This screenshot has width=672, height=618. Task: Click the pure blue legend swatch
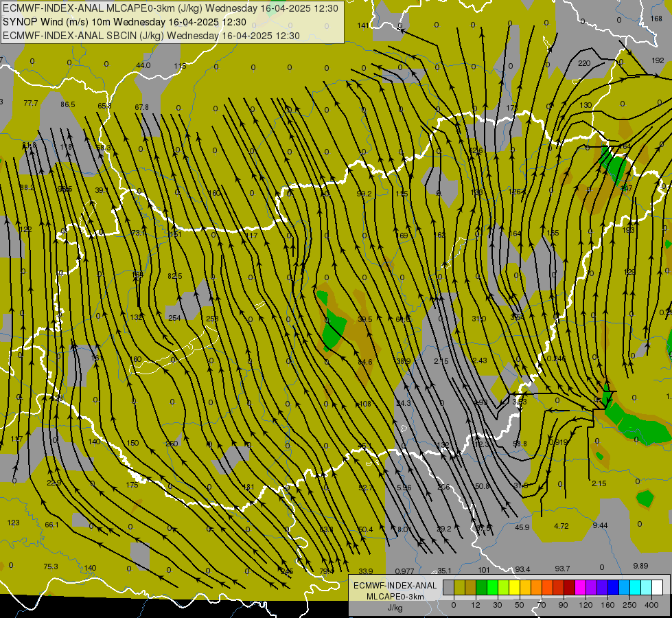point(613,588)
